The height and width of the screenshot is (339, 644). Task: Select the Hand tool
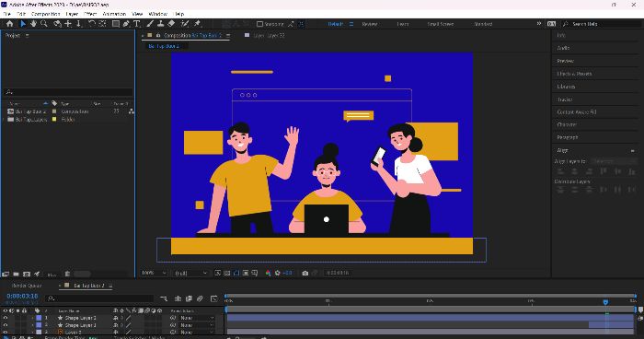tap(34, 24)
